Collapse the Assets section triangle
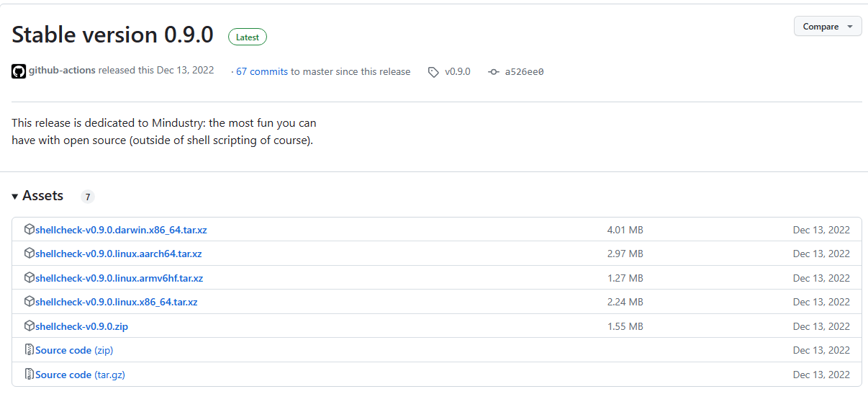The width and height of the screenshot is (868, 394). coord(15,197)
